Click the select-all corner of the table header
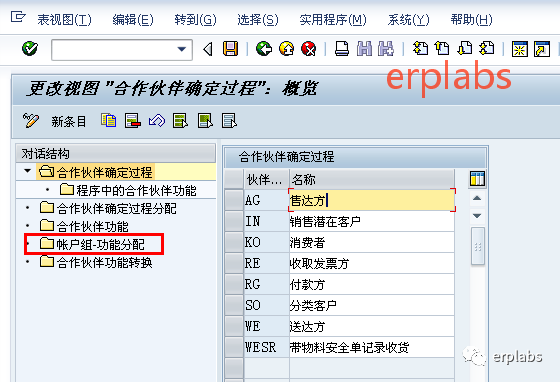Screen dimensions: 560x382 [x=234, y=179]
